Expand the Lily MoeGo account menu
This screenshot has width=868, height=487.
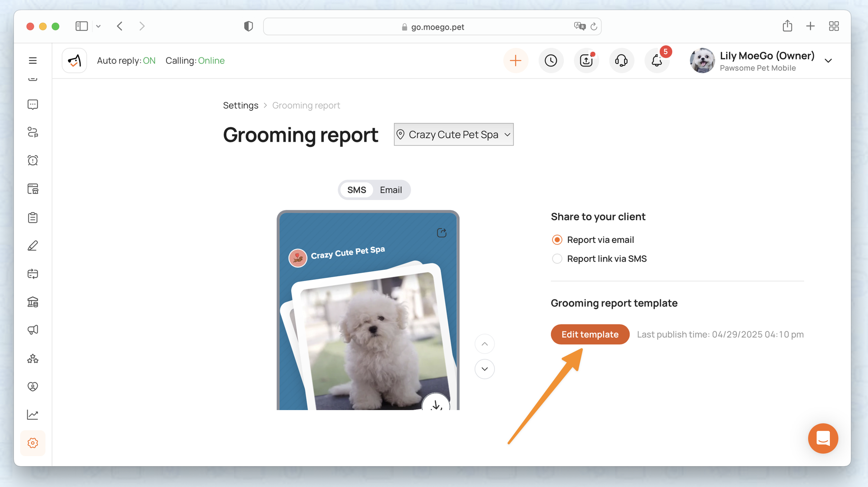pos(829,61)
